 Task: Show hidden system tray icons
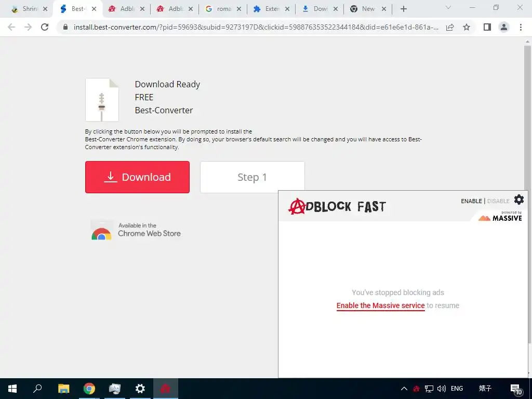point(404,389)
